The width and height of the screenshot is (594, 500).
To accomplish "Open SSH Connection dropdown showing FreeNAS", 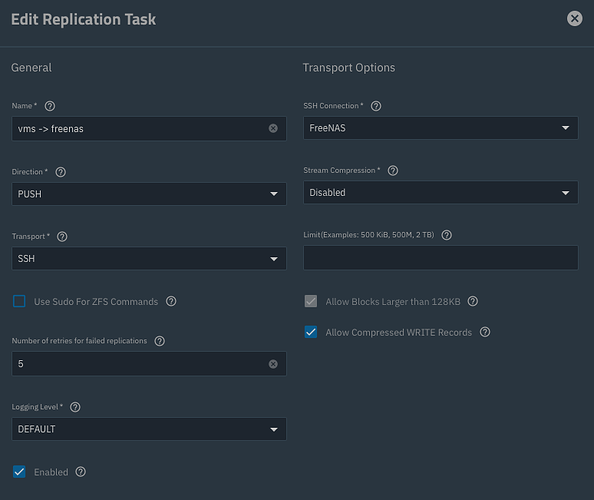I will point(441,128).
